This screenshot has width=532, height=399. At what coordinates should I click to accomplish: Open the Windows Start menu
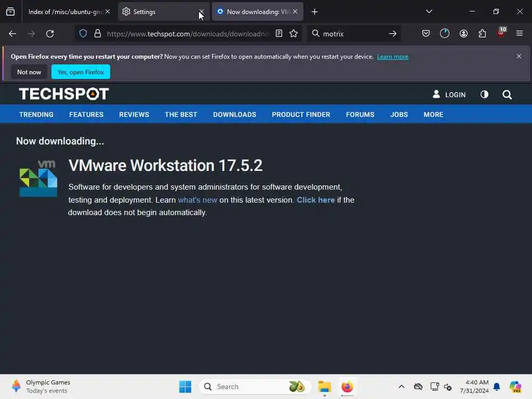[185, 387]
